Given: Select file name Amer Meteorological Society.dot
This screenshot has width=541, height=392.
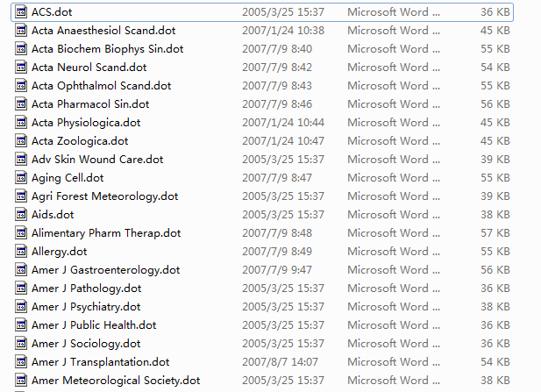Looking at the screenshot, I should 116,381.
